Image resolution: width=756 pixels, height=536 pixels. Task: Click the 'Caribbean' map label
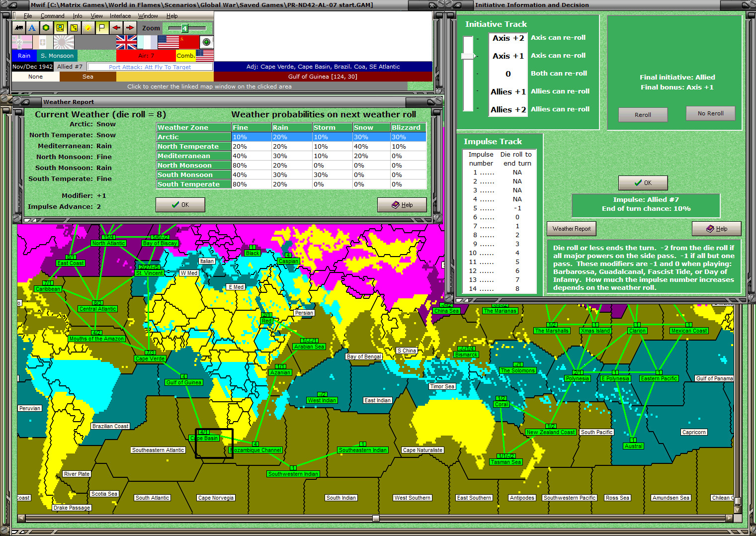48,289
